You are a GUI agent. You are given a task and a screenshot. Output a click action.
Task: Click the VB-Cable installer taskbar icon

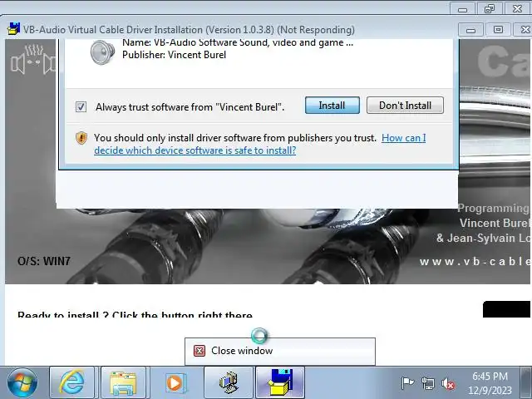coord(280,382)
